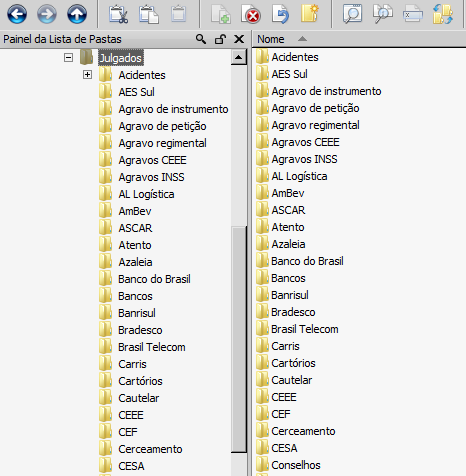This screenshot has height=476, width=466.
Task: Select Banco do Brasil in folder tree
Action: [x=154, y=279]
